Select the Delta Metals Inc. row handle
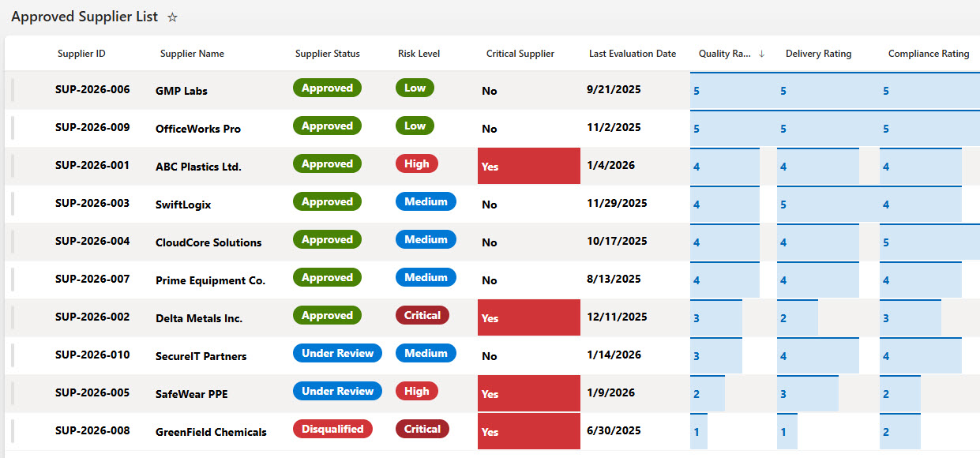The width and height of the screenshot is (980, 458). (x=13, y=317)
